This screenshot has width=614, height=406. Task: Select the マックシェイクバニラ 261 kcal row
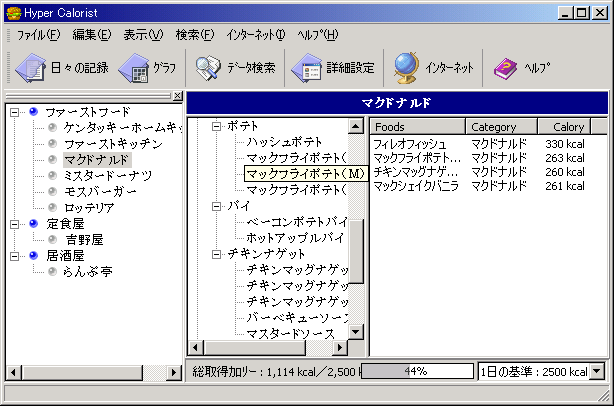click(479, 186)
